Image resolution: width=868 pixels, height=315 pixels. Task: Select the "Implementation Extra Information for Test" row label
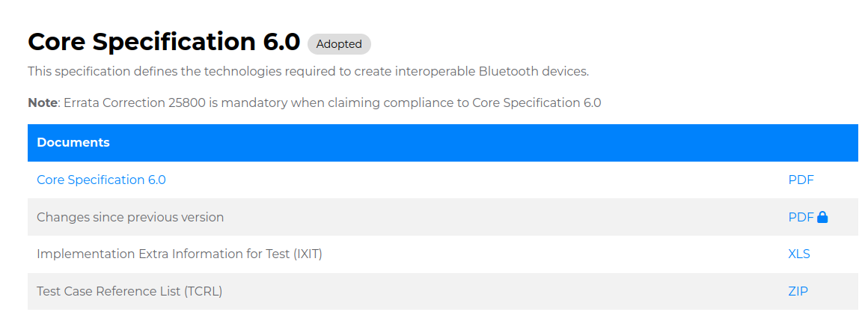pos(180,254)
